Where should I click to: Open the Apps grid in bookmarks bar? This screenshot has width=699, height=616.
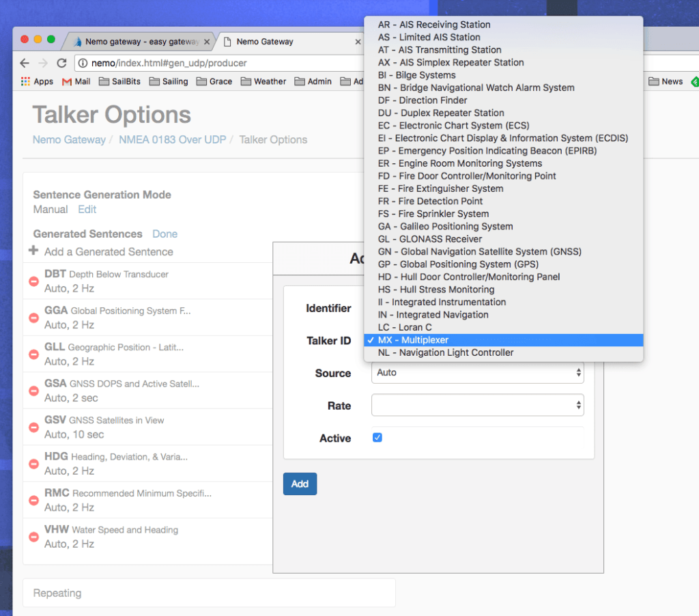(37, 82)
